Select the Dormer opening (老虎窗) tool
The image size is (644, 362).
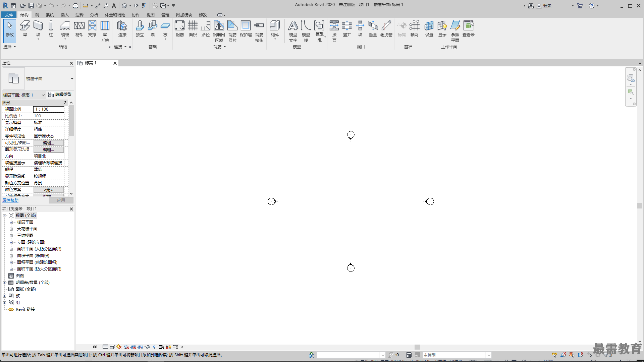[386, 29]
